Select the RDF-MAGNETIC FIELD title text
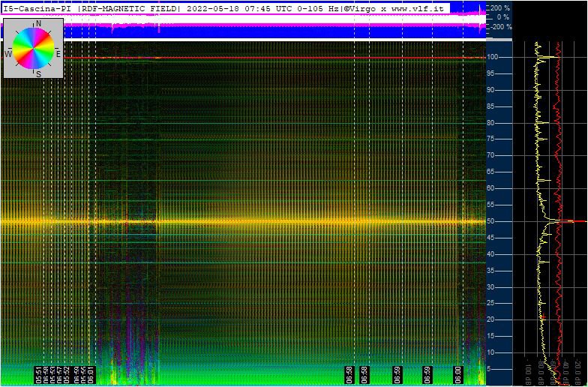Image resolution: width=588 pixels, height=387 pixels. click(130, 8)
